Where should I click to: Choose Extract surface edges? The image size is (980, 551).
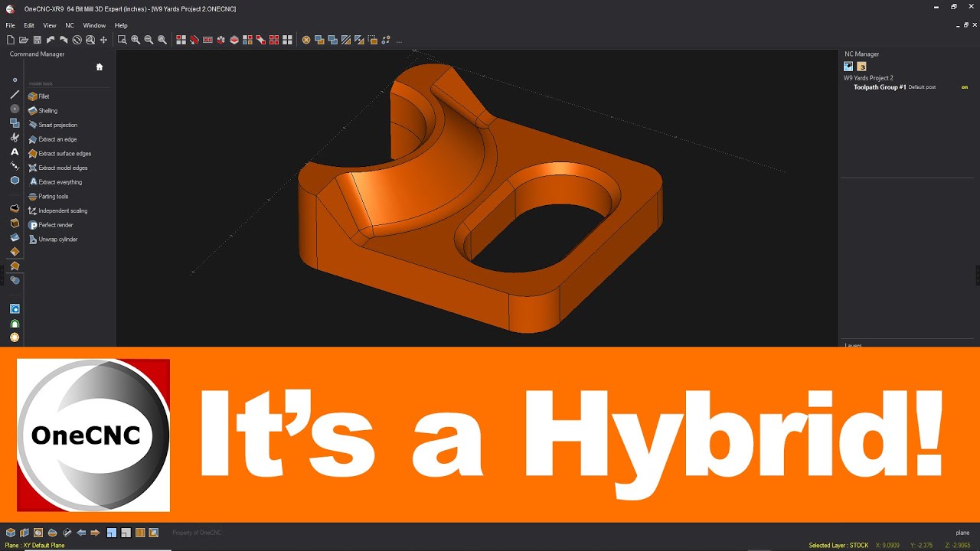click(60, 154)
